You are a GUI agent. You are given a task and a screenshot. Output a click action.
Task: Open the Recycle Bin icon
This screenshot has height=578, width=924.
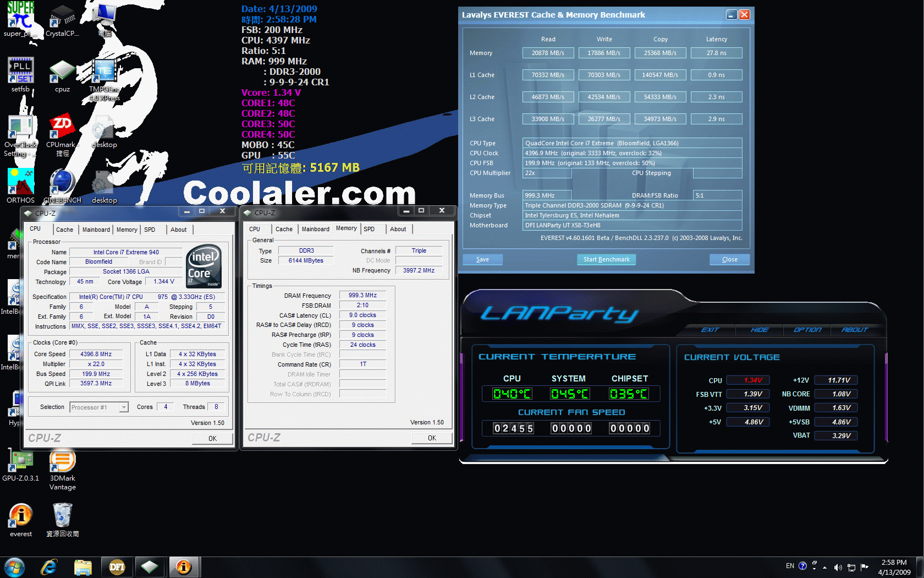[x=62, y=520]
